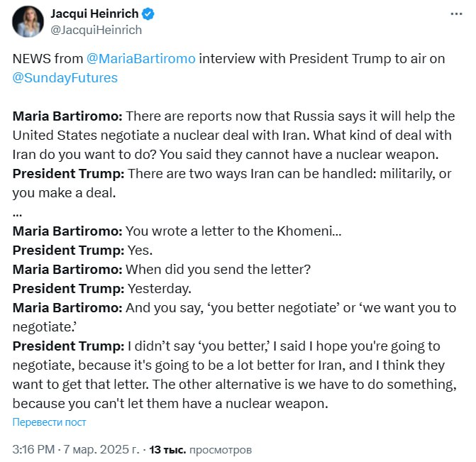
Task: Click the President Trump Yes reply line
Action: [82, 251]
